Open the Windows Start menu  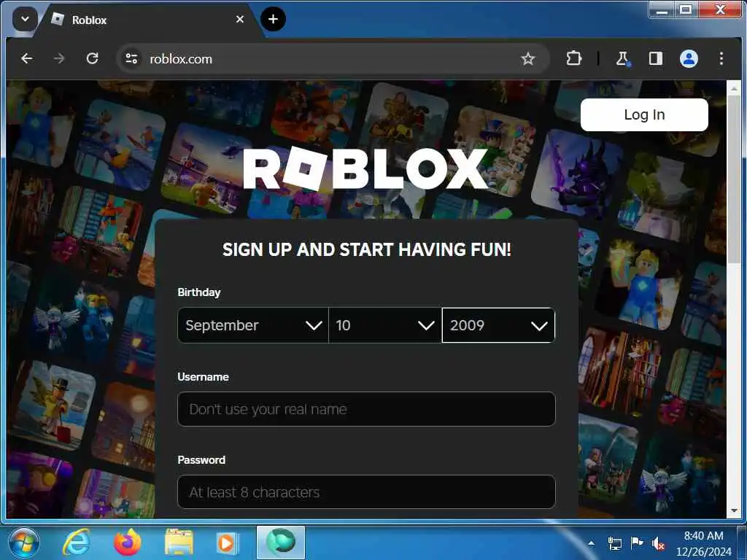point(24,542)
